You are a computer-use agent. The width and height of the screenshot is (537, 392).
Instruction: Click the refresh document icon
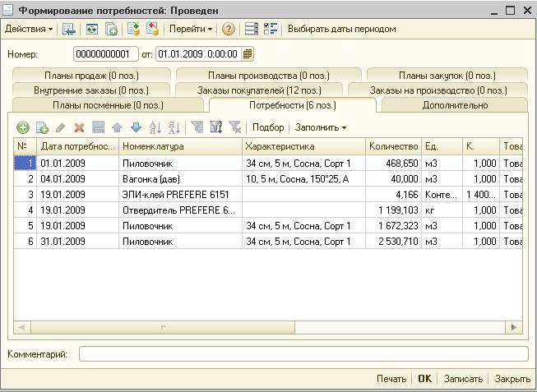click(92, 29)
